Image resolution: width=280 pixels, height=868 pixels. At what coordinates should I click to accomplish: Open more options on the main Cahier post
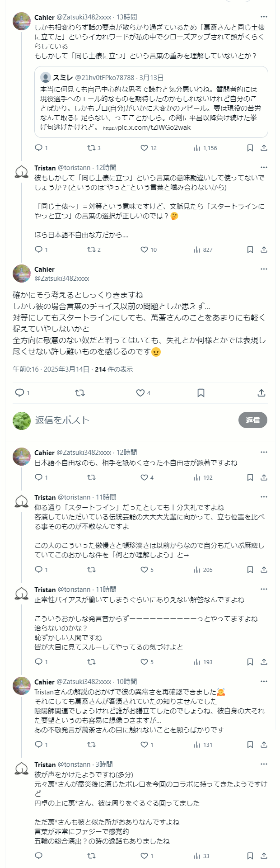[264, 269]
